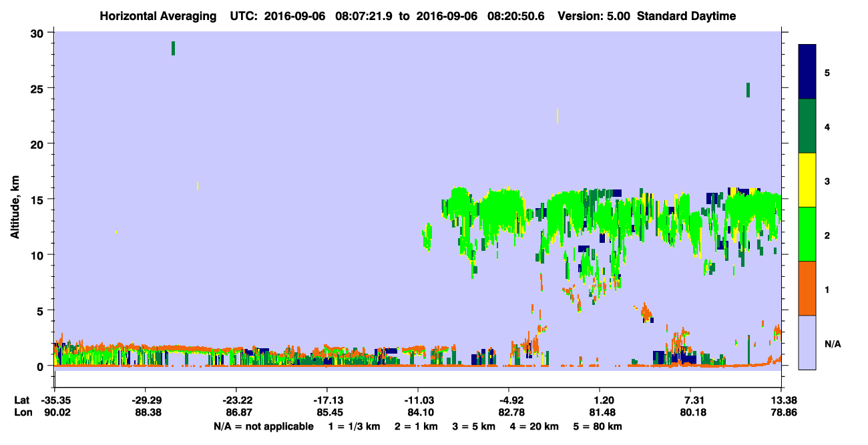Viewport: 868px width, 445px height.
Task: Click the 15 km altitude tick label
Action: point(39,199)
